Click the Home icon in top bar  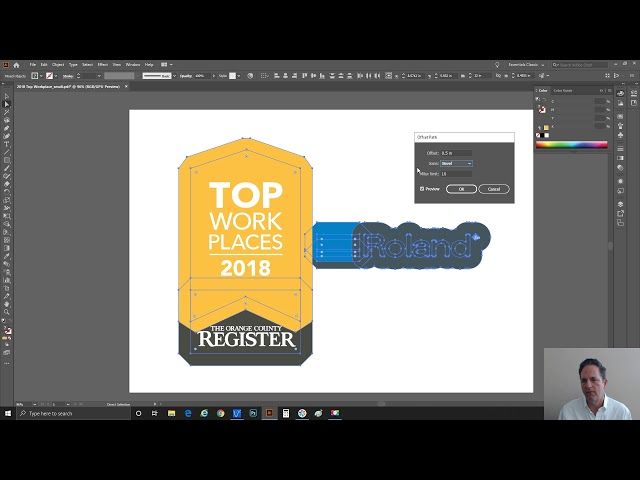16,65
